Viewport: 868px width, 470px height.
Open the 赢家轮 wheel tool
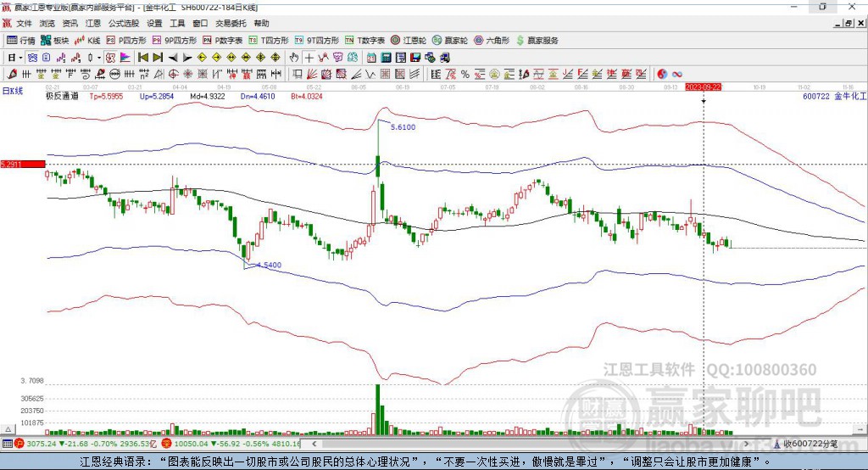click(x=450, y=41)
